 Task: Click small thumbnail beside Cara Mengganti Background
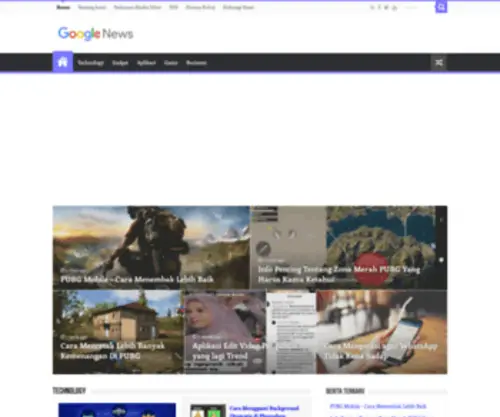pos(208,411)
